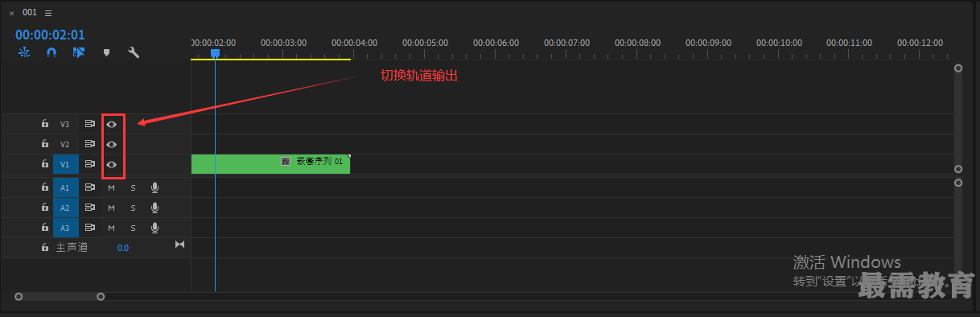Toggle V3 track output eye
Screen dimensions: 980x317
click(x=112, y=125)
